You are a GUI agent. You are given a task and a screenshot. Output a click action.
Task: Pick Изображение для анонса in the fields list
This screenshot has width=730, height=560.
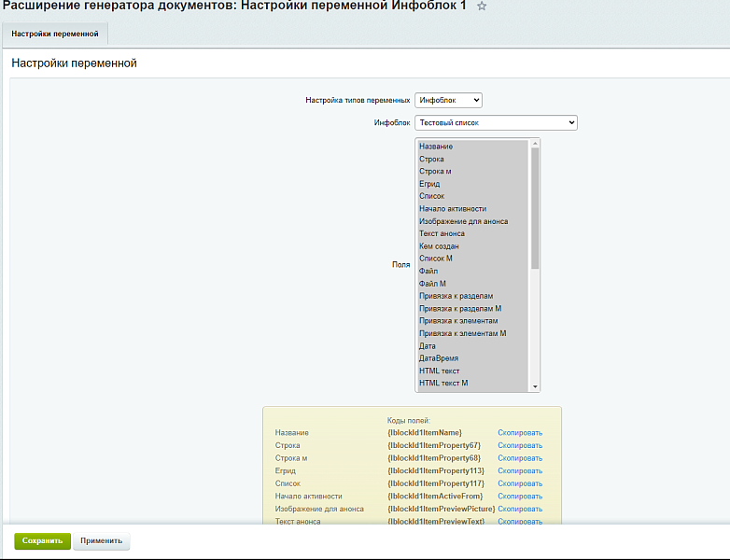tap(463, 221)
